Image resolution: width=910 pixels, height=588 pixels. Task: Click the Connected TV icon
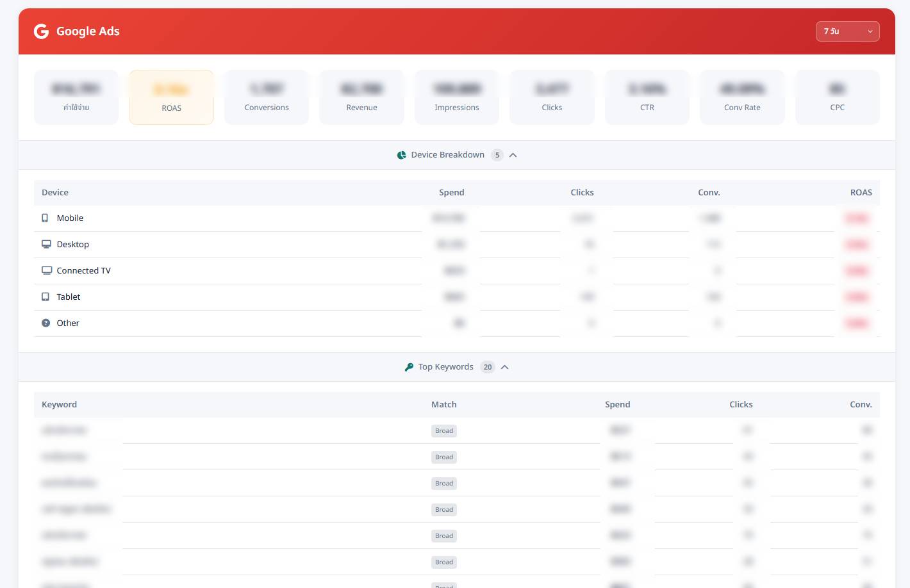(46, 271)
